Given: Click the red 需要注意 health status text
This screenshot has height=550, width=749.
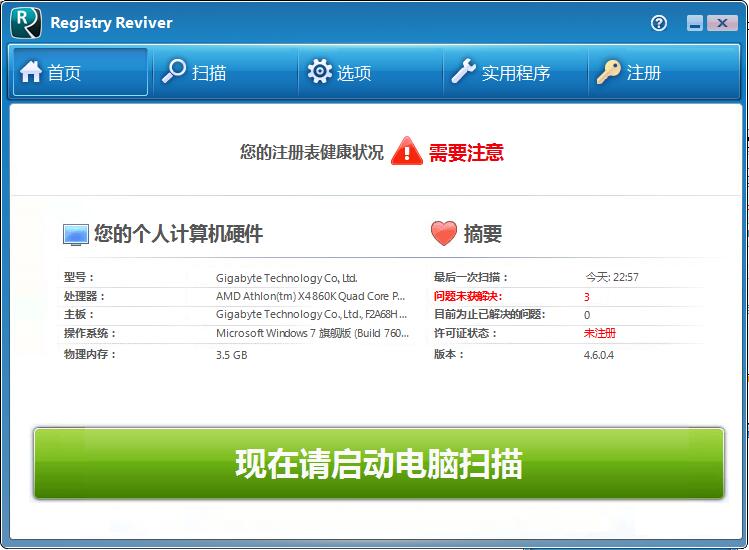Looking at the screenshot, I should [x=466, y=153].
